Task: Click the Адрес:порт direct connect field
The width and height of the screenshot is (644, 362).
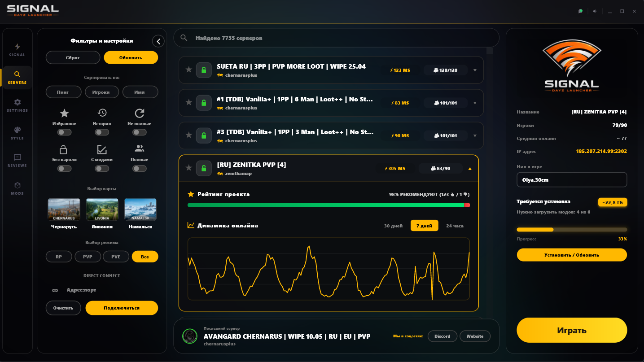Action: pyautogui.click(x=102, y=290)
